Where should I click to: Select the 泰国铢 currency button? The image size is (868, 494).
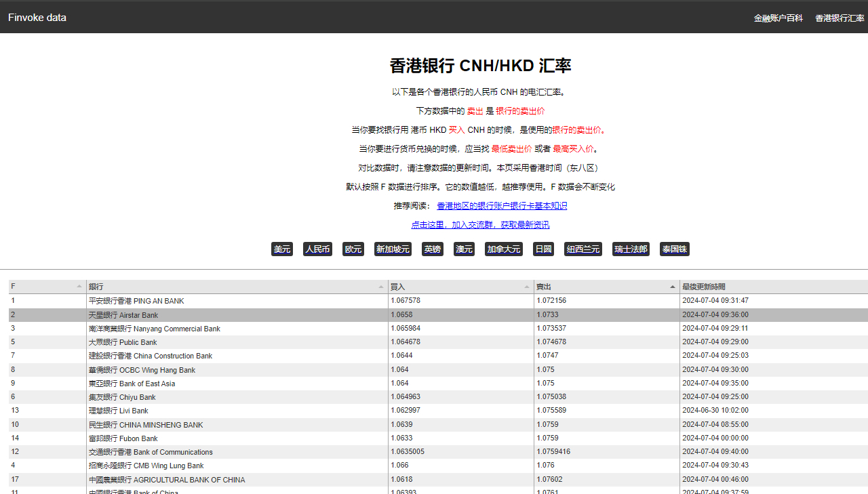click(675, 249)
